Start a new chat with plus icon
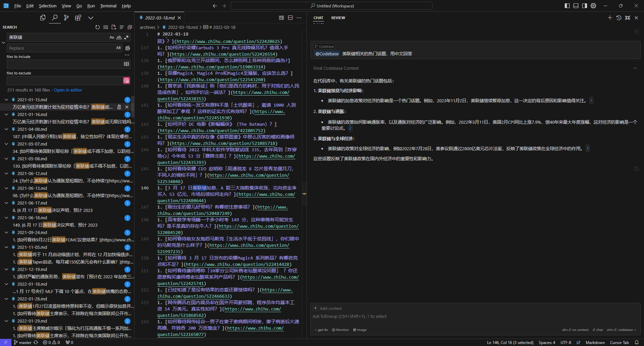 point(610,18)
